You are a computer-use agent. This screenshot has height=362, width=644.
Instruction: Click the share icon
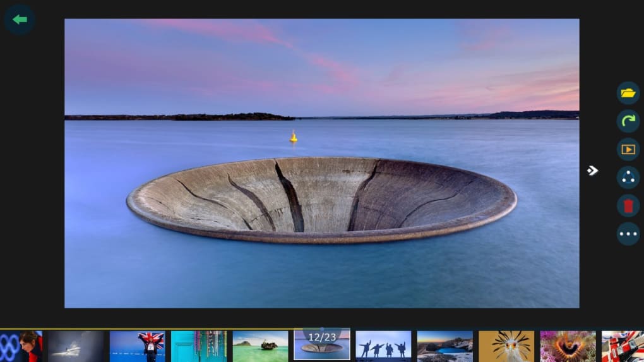point(628,178)
